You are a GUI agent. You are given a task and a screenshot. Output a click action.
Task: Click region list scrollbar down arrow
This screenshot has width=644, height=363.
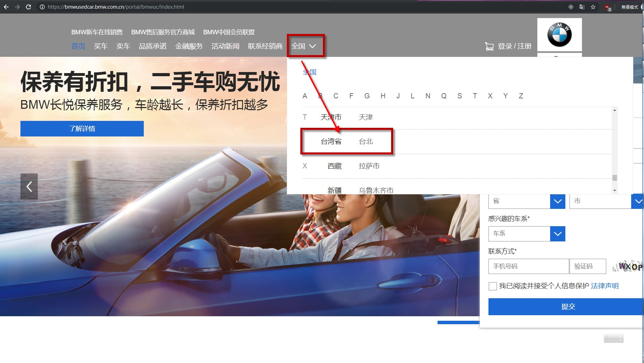(x=615, y=191)
